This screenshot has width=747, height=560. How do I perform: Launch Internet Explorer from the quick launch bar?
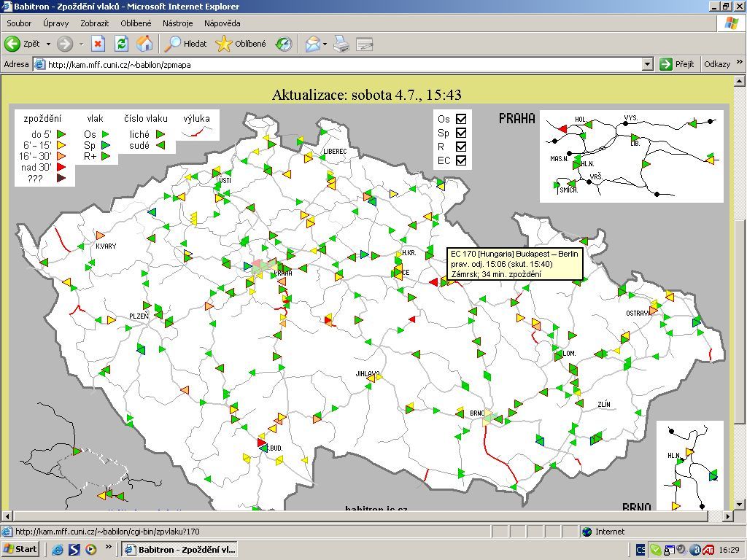58,550
